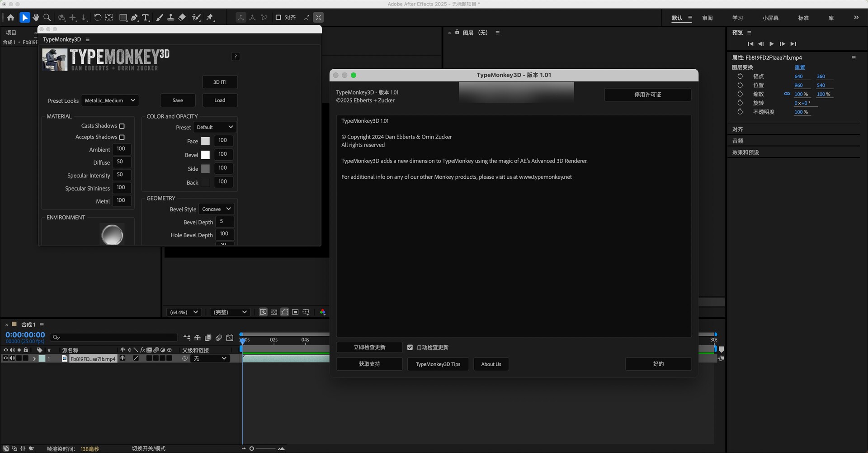Click the Load preset button
This screenshot has height=453, width=868.
point(220,100)
